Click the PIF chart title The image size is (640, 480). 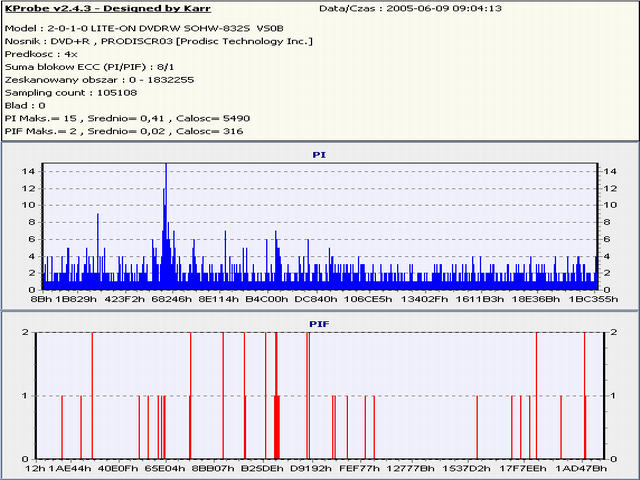320,323
